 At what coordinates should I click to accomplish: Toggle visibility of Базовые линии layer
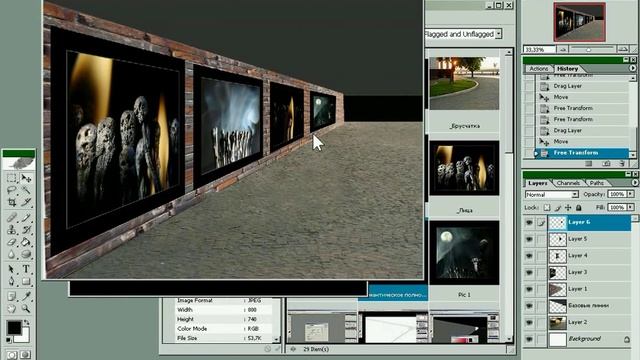coord(529,306)
